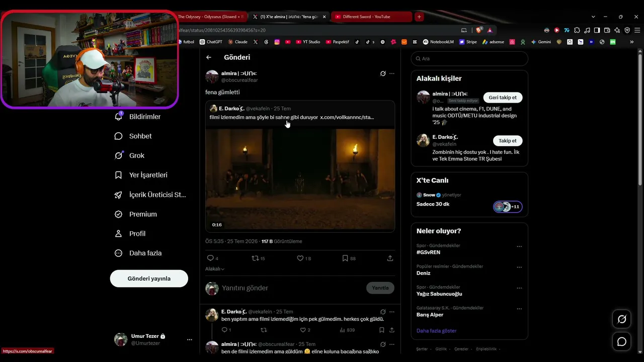The image size is (644, 362).
Task: Open more options on E. Darko's reply
Action: click(392, 312)
